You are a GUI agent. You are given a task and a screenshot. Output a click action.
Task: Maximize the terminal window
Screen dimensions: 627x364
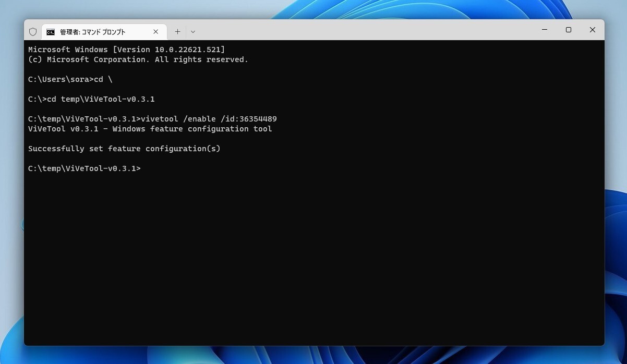[569, 30]
